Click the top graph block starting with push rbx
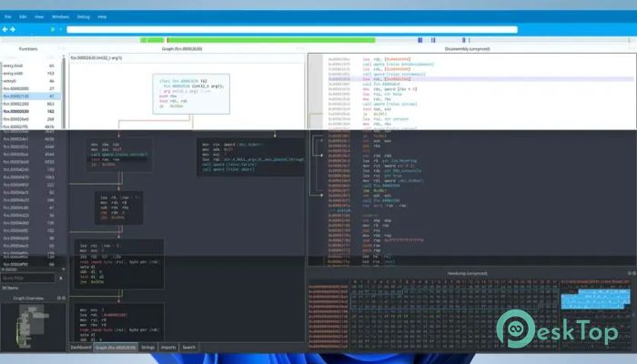This screenshot has height=364, width=637. point(191,94)
